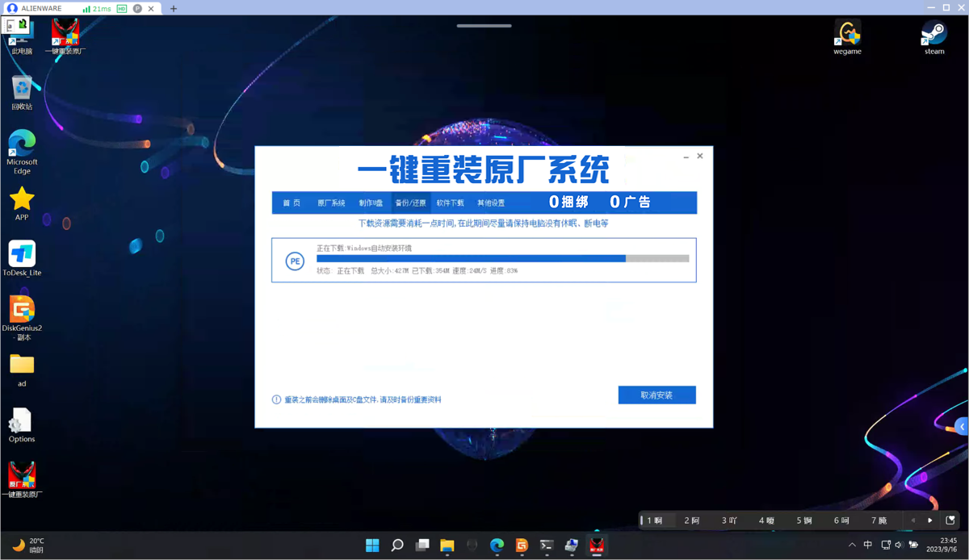Close the reinstall tool dialog
This screenshot has width=969, height=560.
click(x=700, y=157)
